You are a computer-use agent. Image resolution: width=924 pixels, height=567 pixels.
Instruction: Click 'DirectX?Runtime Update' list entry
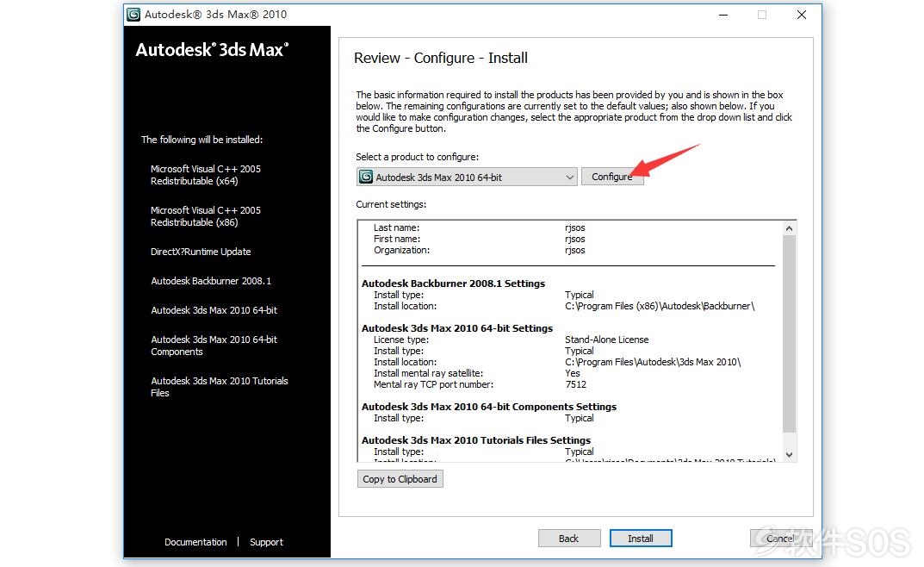[201, 251]
